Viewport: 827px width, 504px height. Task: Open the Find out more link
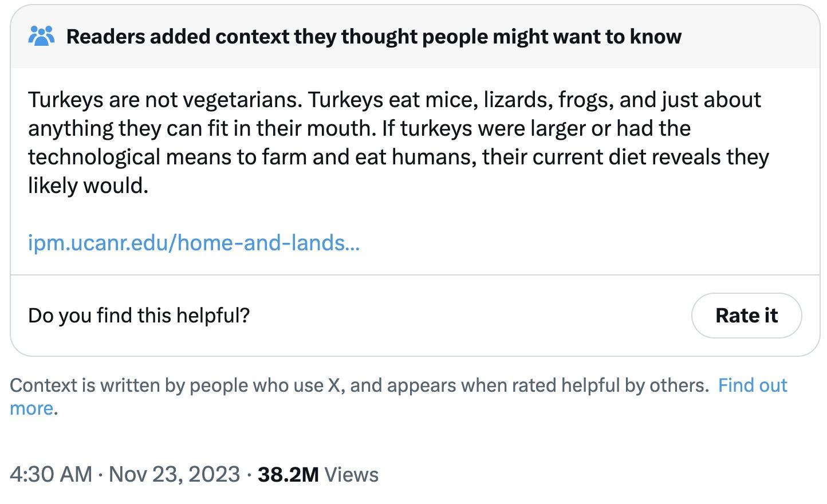753,385
